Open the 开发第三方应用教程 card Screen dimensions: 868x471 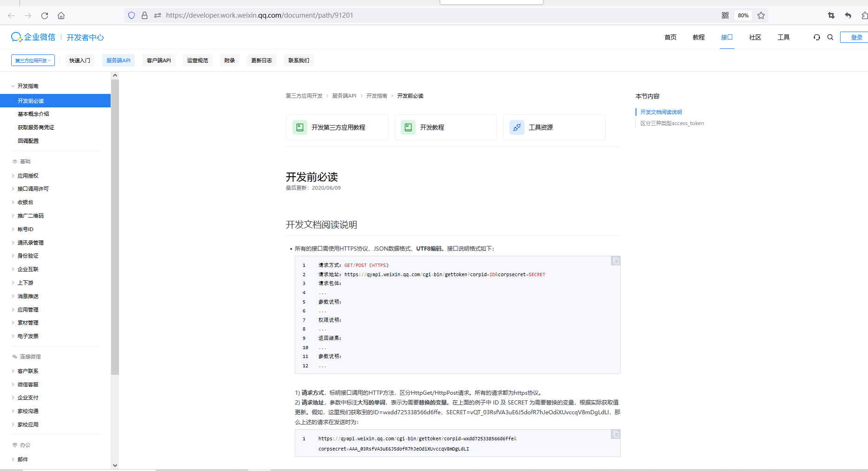pyautogui.click(x=337, y=127)
